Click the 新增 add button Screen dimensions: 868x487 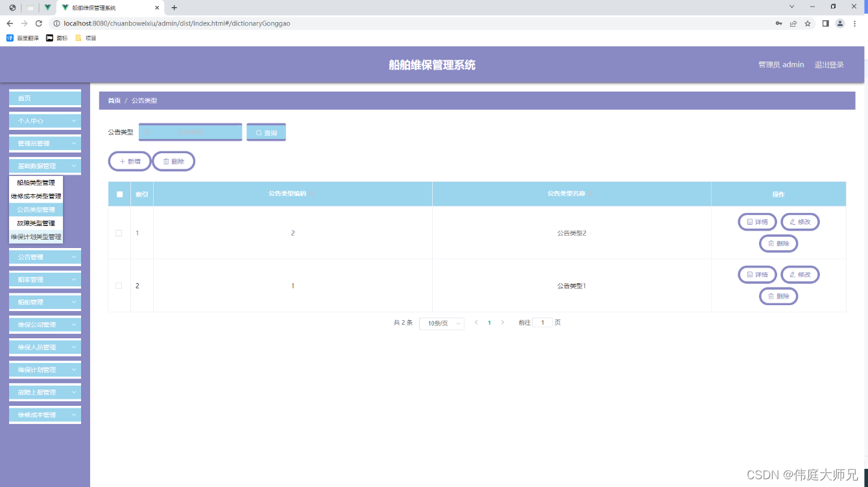[130, 161]
